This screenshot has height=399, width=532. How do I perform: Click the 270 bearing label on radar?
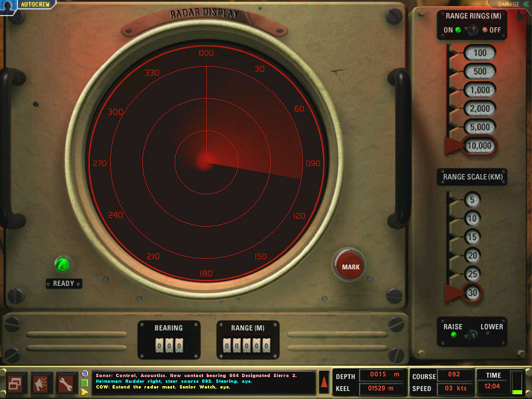[x=100, y=163]
